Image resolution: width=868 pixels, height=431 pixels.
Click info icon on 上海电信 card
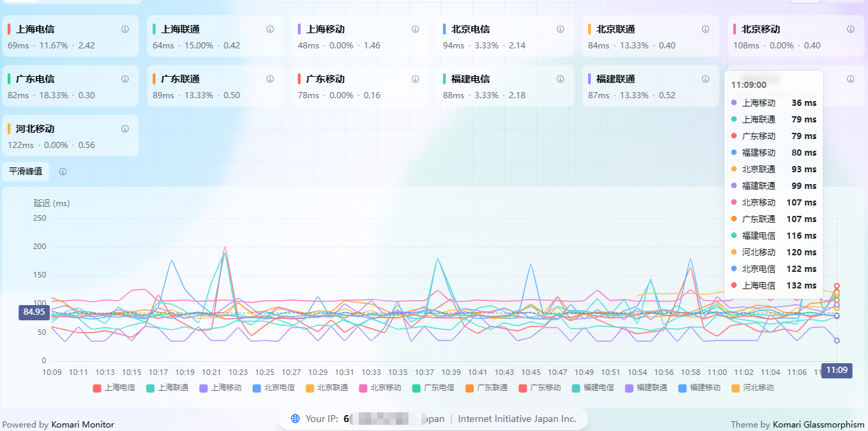[125, 29]
